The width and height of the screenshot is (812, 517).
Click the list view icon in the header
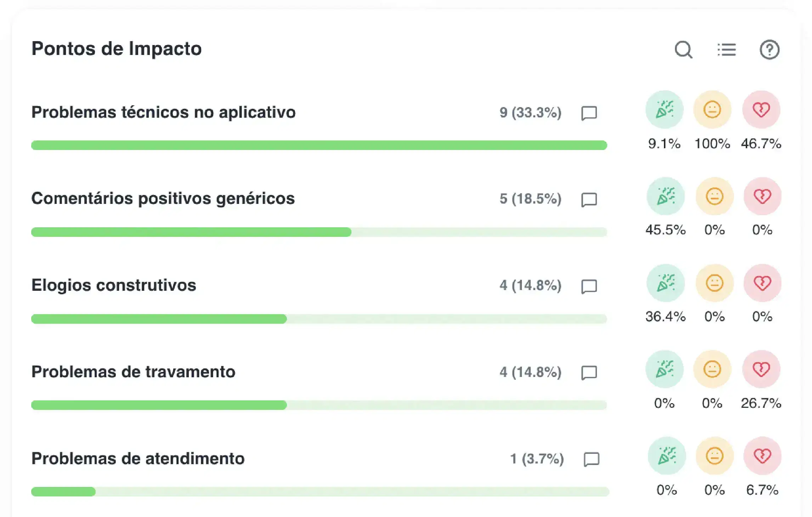(x=727, y=50)
